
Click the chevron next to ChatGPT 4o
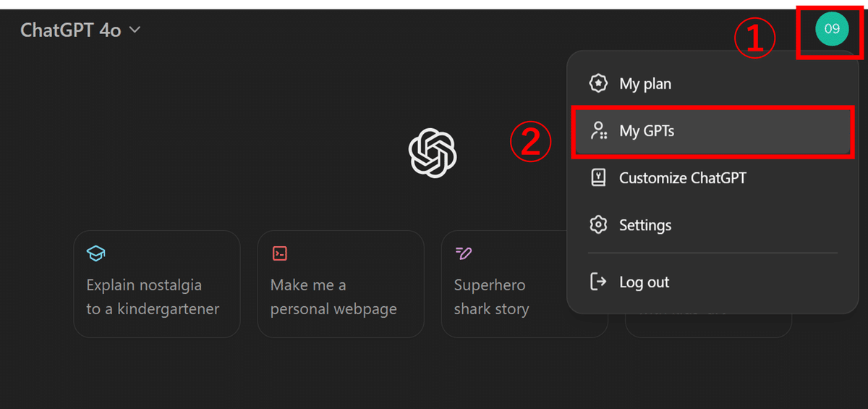coord(135,30)
